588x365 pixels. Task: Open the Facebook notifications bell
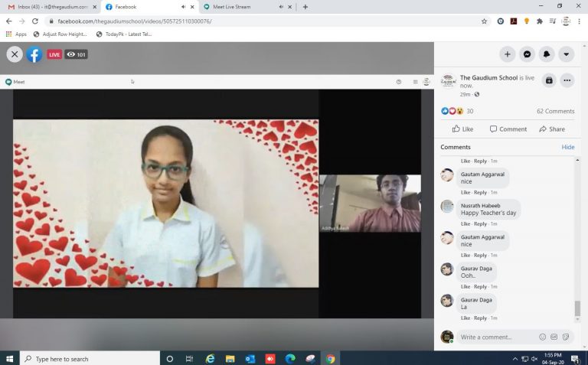tap(547, 54)
